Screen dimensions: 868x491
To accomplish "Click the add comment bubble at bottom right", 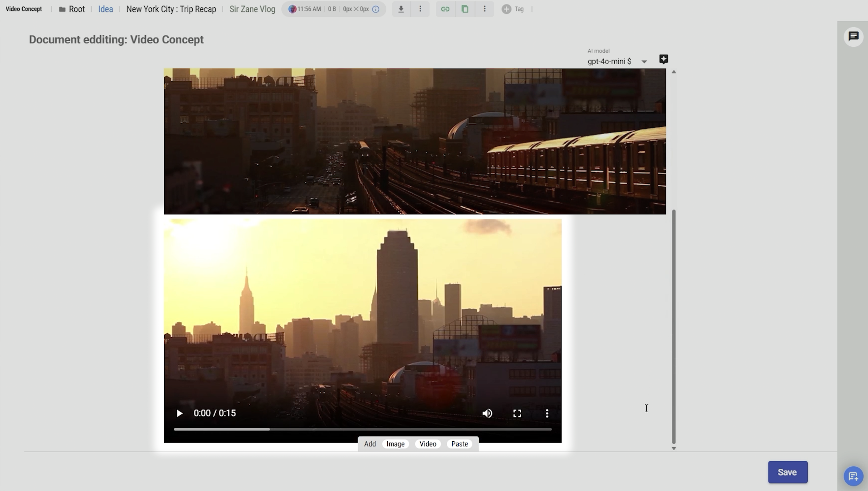I will (853, 476).
